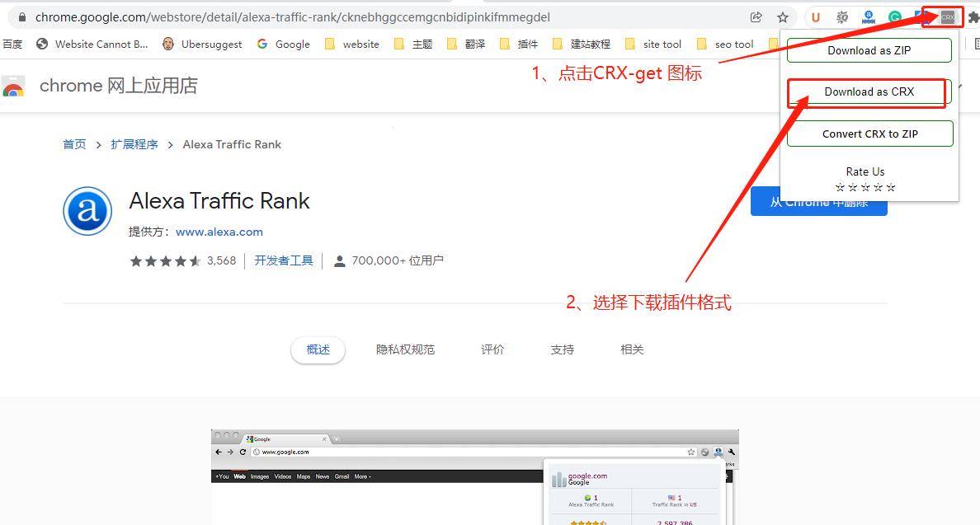This screenshot has width=980, height=525.
Task: Open the 'Website Cannot B...' bookmark globe icon
Action: (42, 44)
